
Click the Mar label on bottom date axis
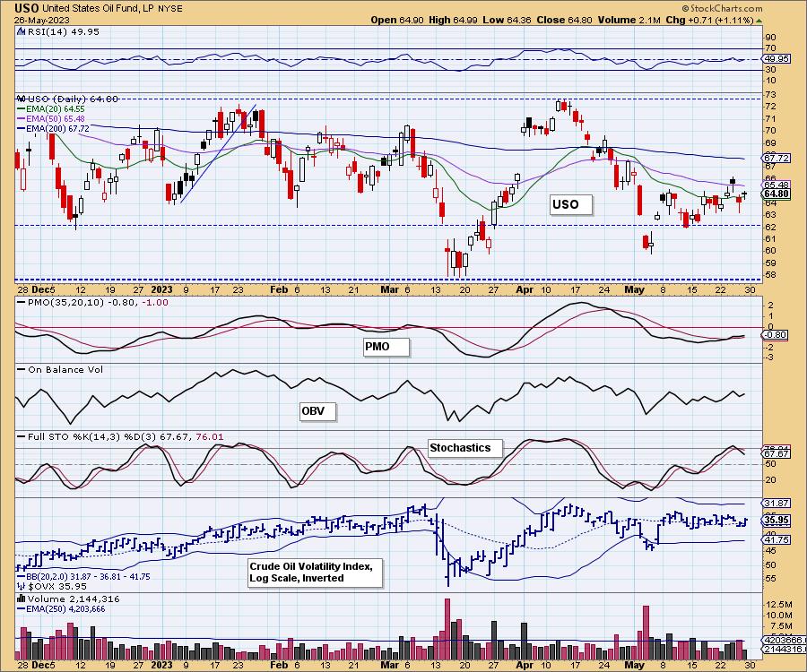[x=390, y=665]
